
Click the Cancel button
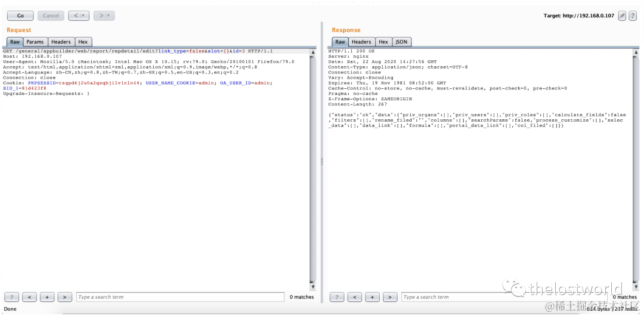[51, 16]
